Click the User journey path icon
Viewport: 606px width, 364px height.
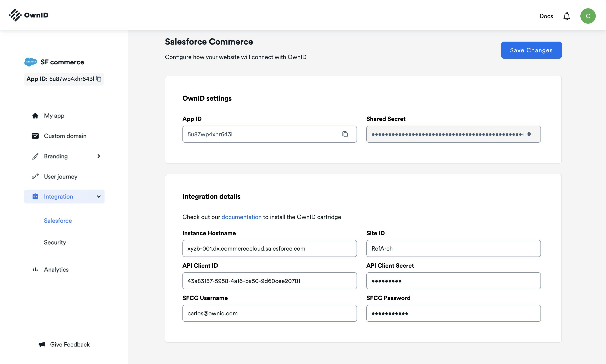(35, 176)
